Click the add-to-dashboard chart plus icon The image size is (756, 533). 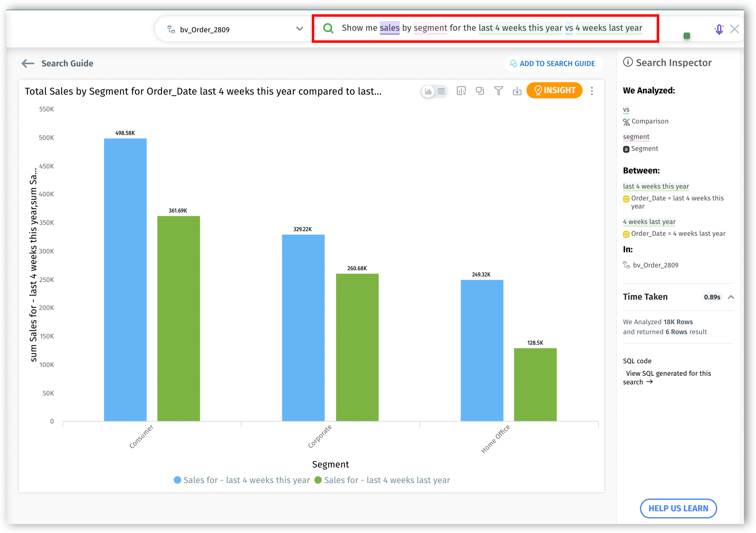point(461,91)
